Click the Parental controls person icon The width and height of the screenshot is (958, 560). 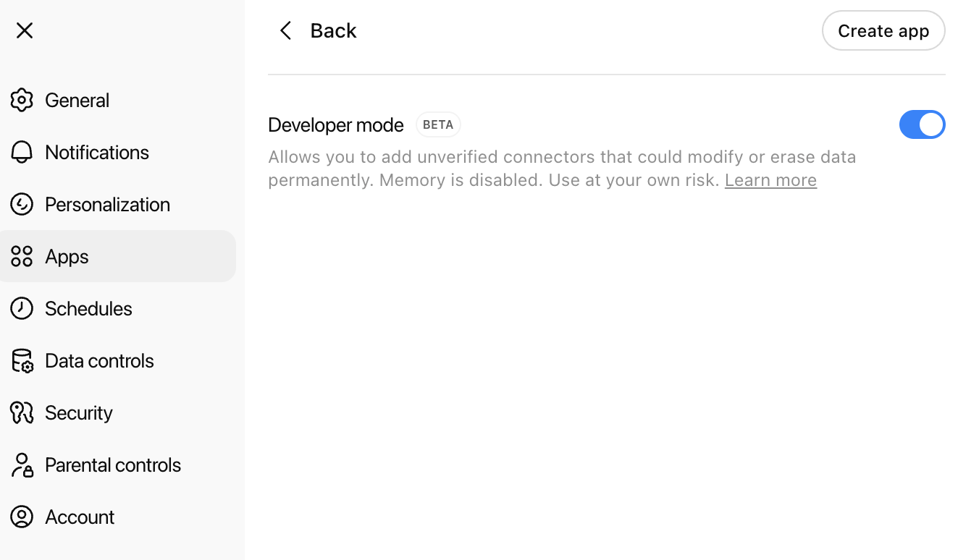[22, 464]
